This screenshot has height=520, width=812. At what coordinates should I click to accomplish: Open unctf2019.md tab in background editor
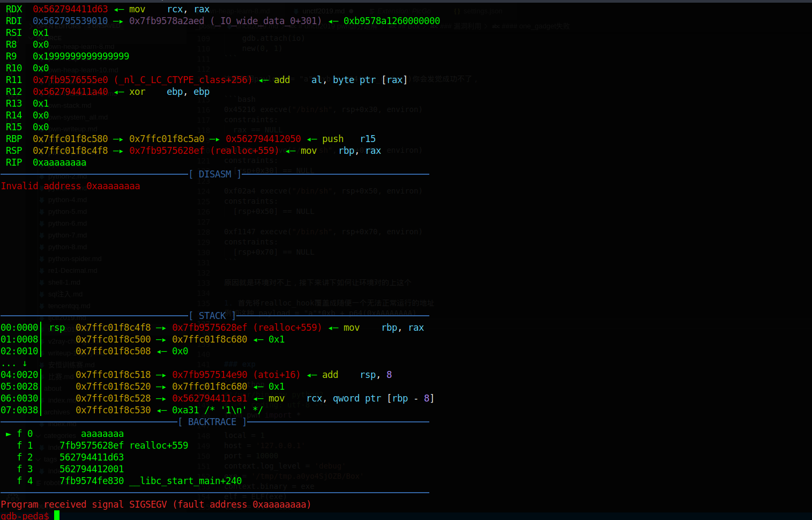click(324, 11)
